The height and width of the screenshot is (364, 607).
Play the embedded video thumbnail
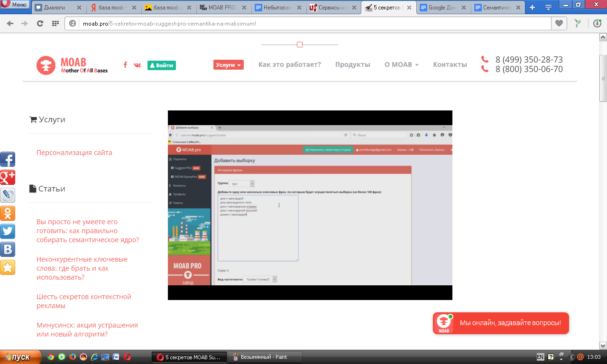point(310,205)
